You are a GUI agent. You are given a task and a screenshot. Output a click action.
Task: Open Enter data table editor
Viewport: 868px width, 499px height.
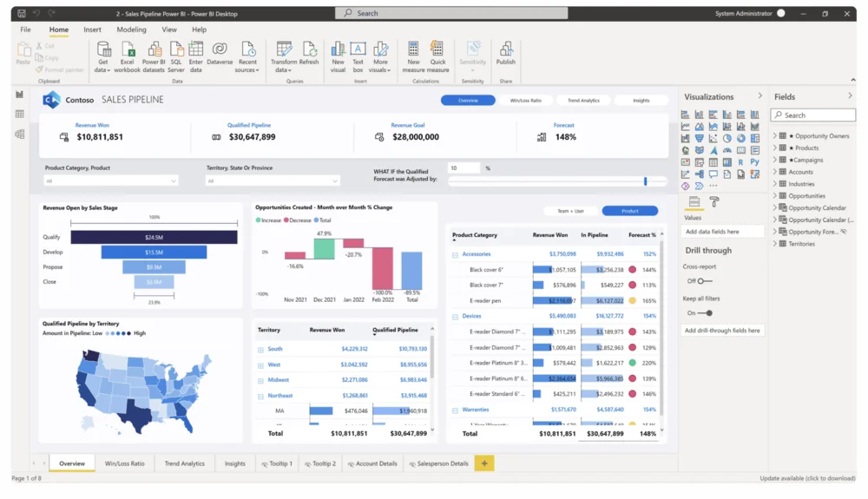196,57
